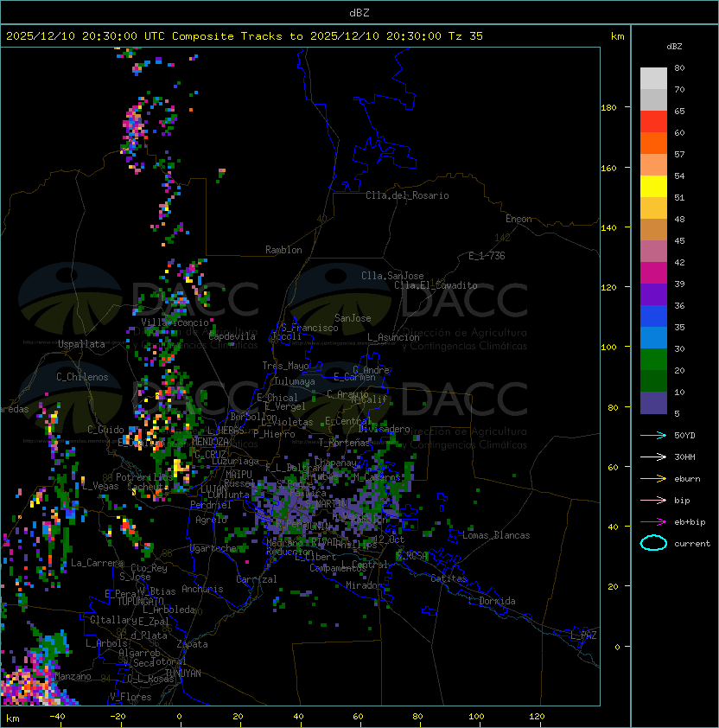The height and width of the screenshot is (728, 719).
Task: Click the Agrelo place label
Action: 211,520
